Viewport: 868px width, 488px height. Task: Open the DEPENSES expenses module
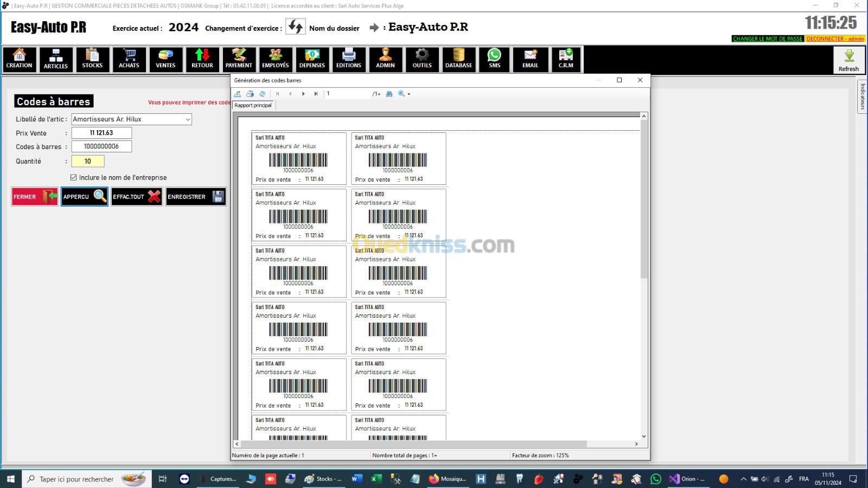(x=312, y=59)
